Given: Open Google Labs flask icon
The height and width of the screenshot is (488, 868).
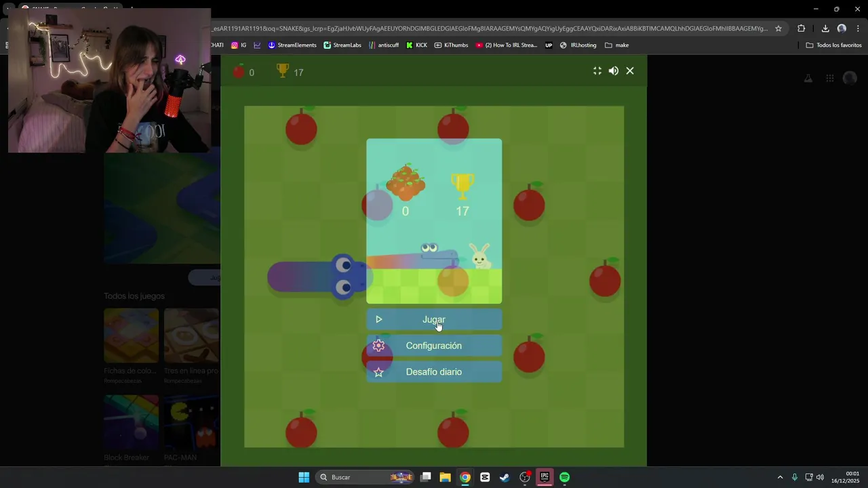Looking at the screenshot, I should (x=808, y=78).
